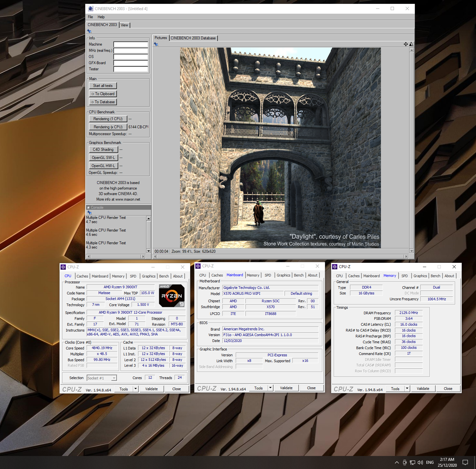Click the triangle zoom icon in picture viewer

[x=411, y=44]
